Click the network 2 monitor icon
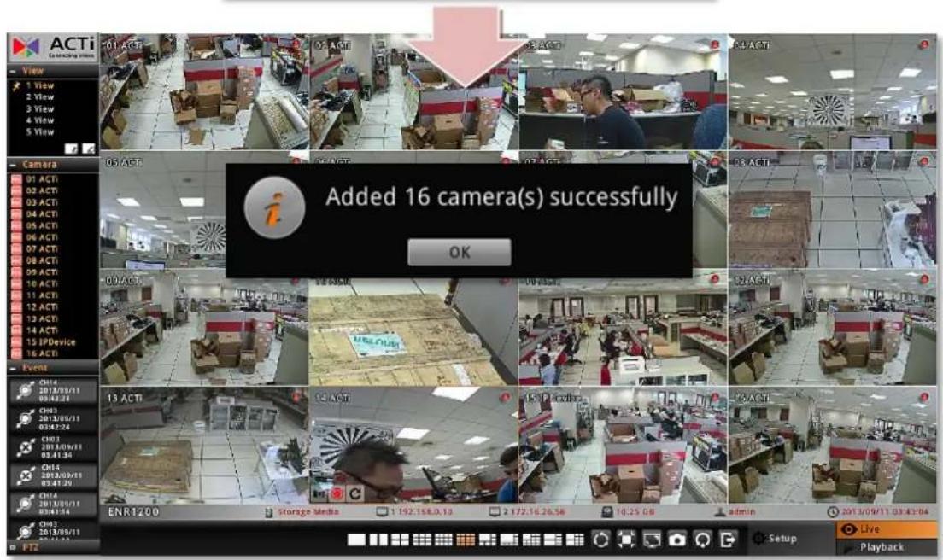 (495, 512)
